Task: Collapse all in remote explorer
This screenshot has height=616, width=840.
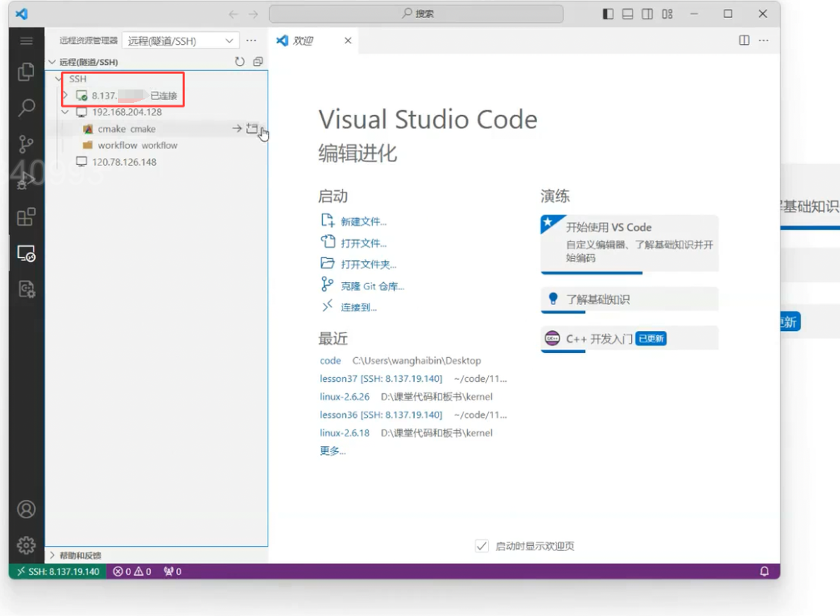Action: pos(257,62)
